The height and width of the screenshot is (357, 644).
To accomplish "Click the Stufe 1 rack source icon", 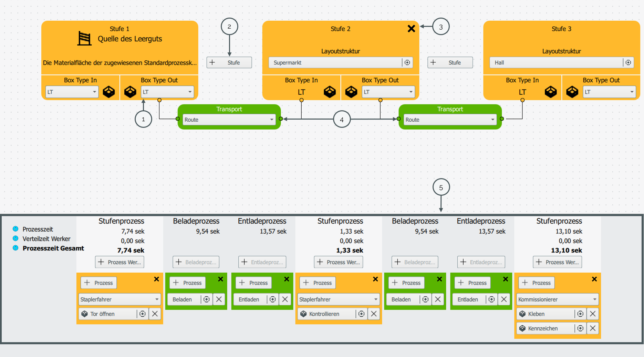I will tap(84, 38).
